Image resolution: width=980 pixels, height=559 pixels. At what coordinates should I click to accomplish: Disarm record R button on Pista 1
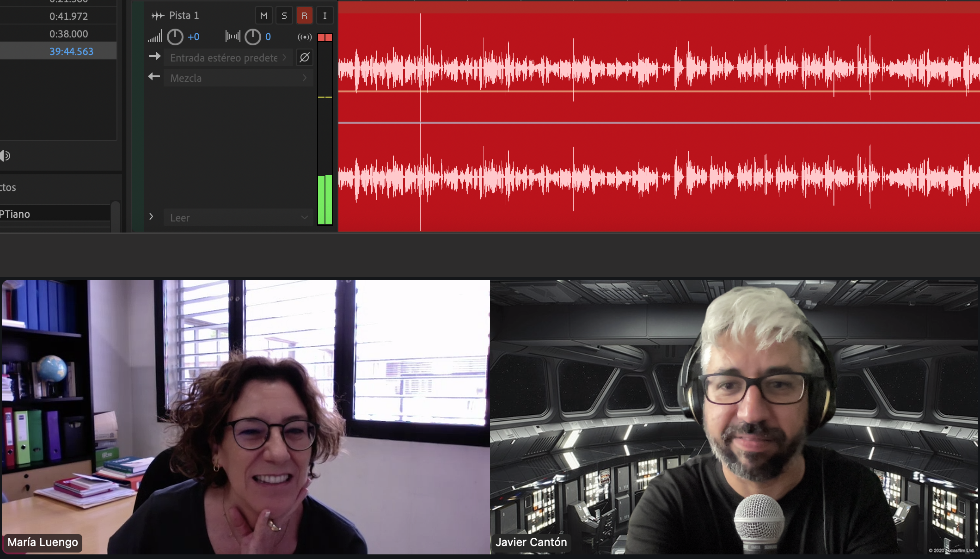tap(304, 16)
